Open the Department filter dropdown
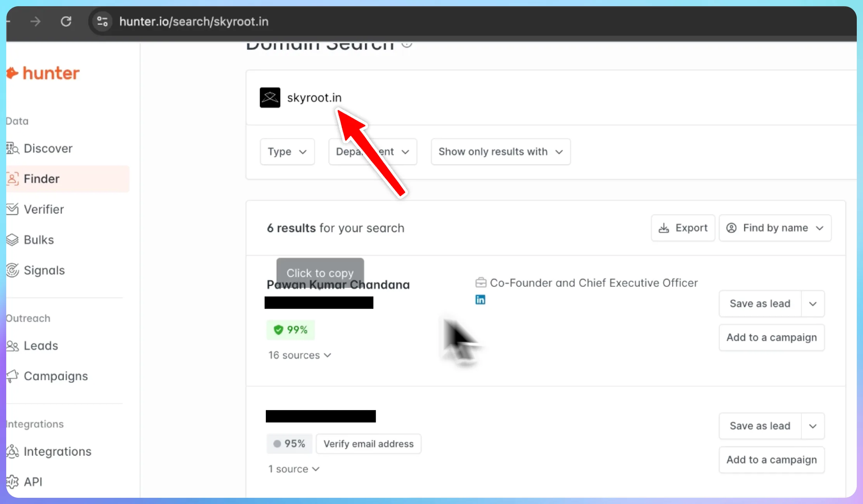Screen dimensions: 863x504 (373, 152)
